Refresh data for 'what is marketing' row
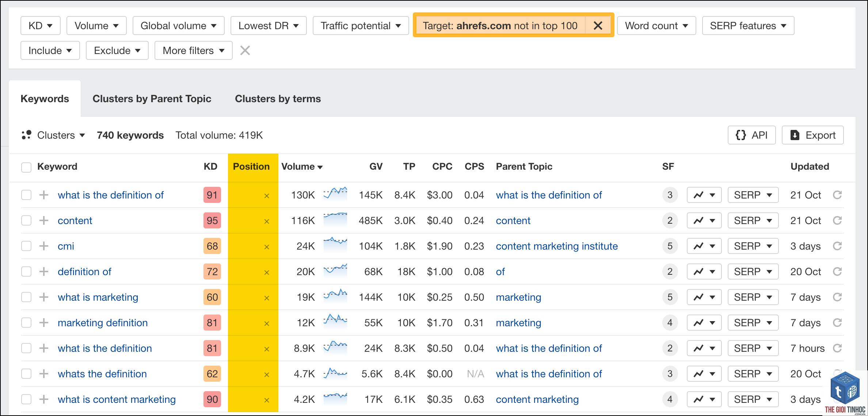This screenshot has height=416, width=868. click(x=837, y=297)
